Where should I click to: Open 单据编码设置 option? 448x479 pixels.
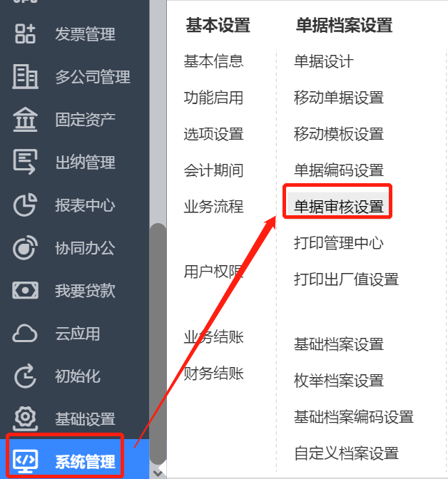click(x=339, y=170)
